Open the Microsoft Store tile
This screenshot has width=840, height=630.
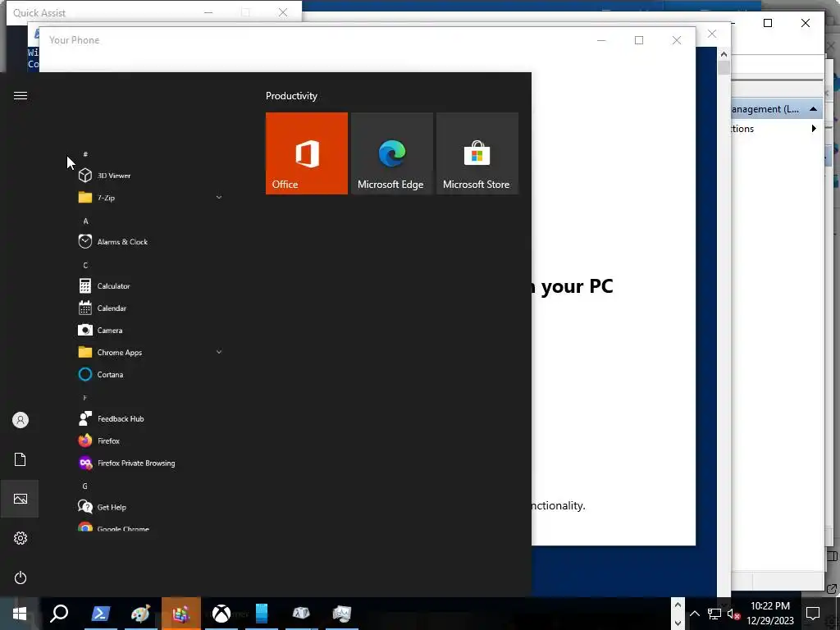click(477, 153)
